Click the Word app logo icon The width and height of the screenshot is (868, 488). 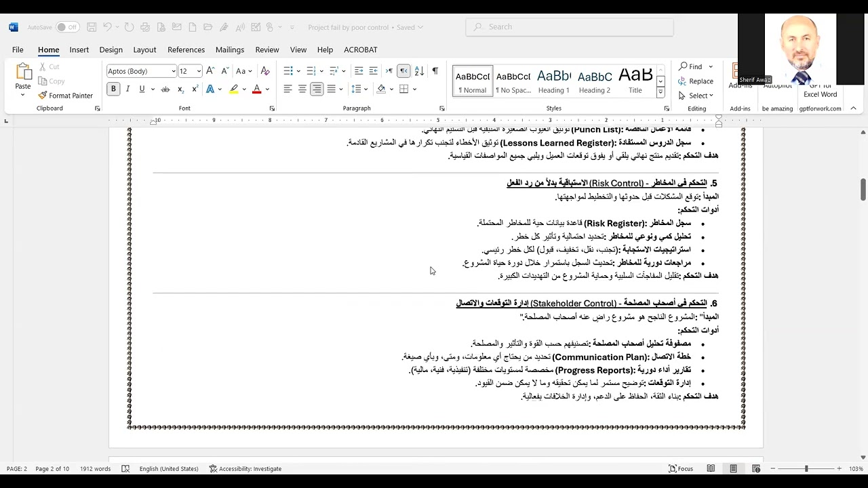(x=14, y=27)
